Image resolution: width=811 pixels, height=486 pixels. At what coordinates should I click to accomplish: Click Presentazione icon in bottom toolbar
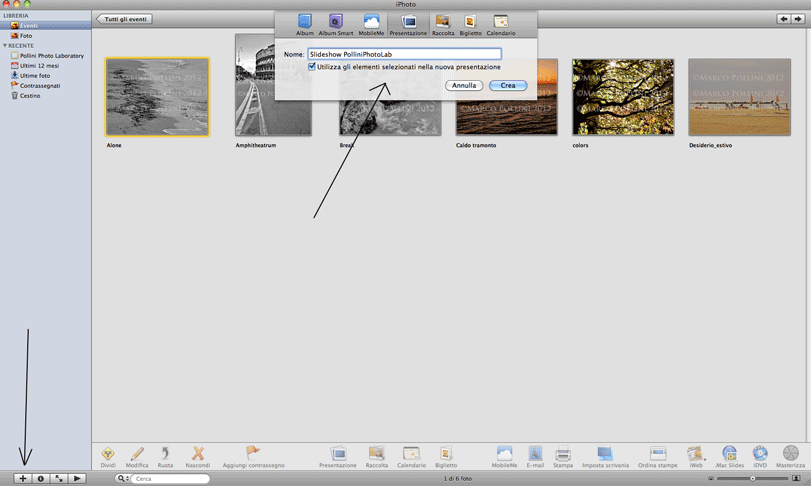tap(338, 457)
